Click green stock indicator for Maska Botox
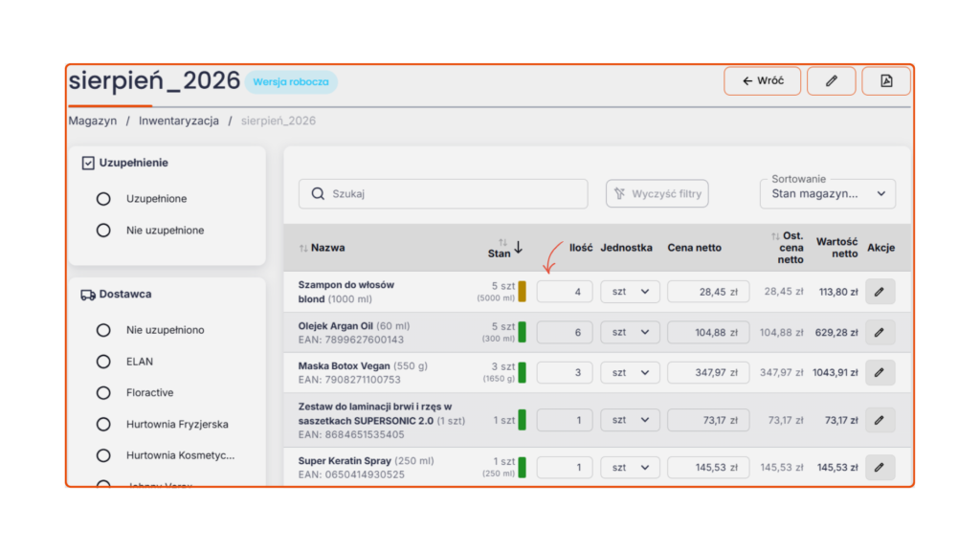The height and width of the screenshot is (551, 980). pyautogui.click(x=522, y=372)
